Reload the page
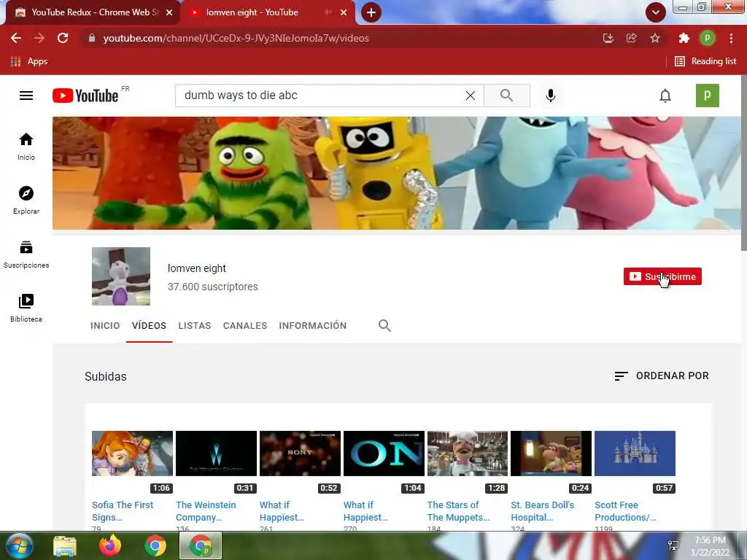This screenshot has height=560, width=747. pos(63,38)
